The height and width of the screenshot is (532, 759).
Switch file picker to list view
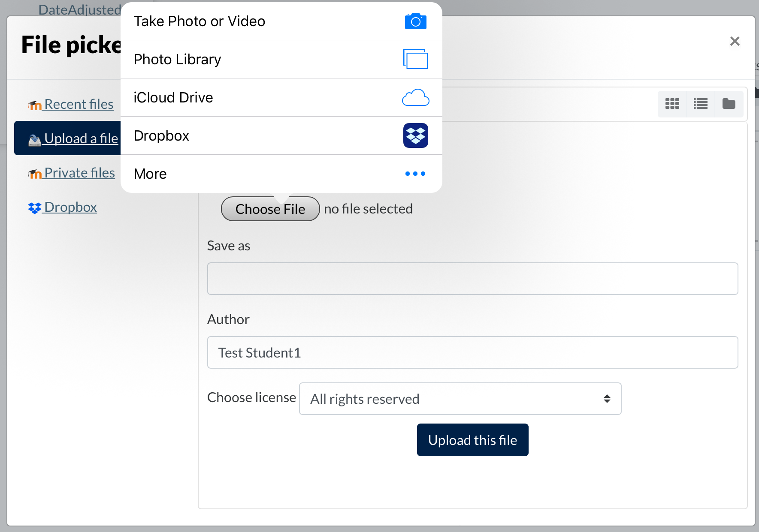tap(701, 104)
